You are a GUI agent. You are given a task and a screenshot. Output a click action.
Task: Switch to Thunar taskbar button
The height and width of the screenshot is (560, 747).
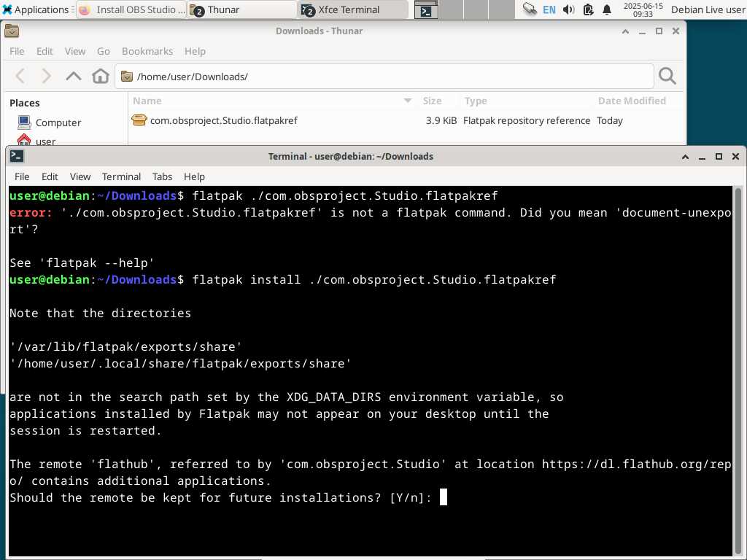[242, 9]
